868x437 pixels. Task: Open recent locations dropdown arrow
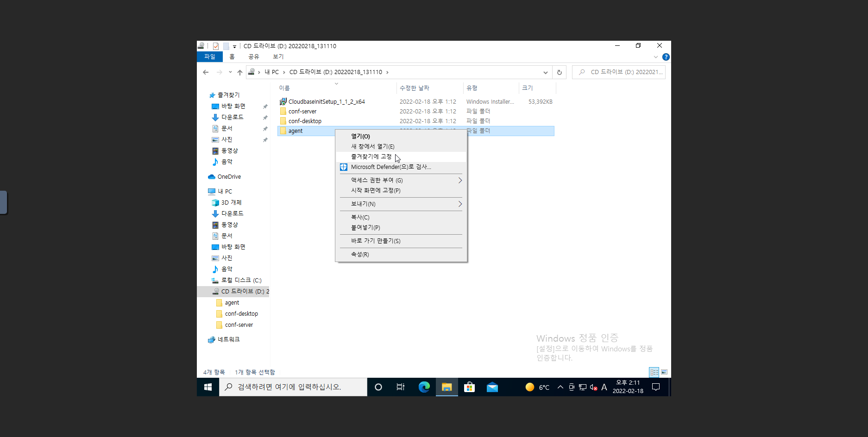tap(230, 72)
